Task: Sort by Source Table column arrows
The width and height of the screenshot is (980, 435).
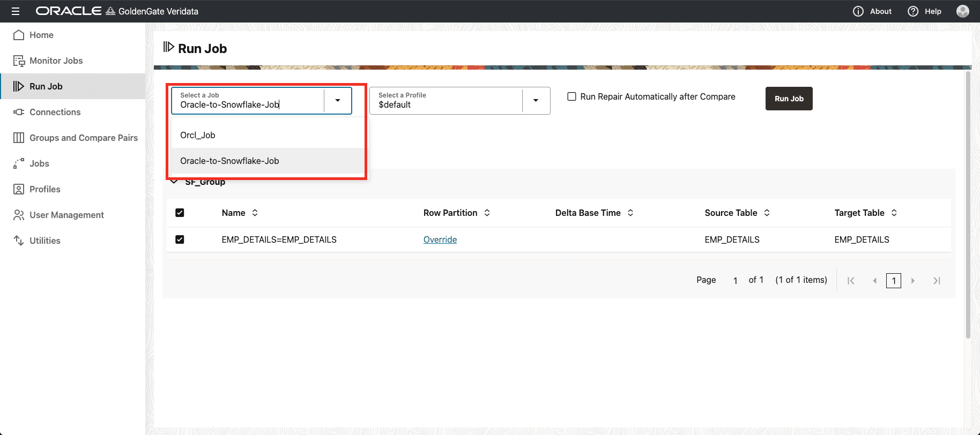Action: click(x=767, y=213)
